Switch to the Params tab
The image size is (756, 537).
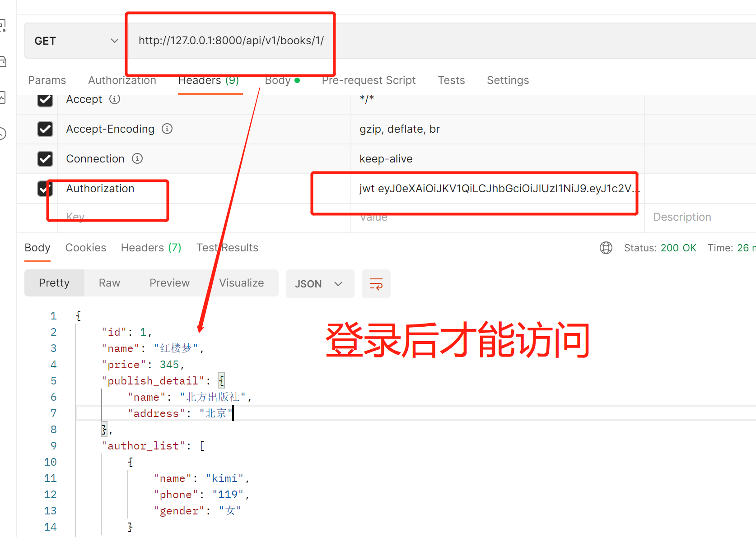[x=47, y=80]
